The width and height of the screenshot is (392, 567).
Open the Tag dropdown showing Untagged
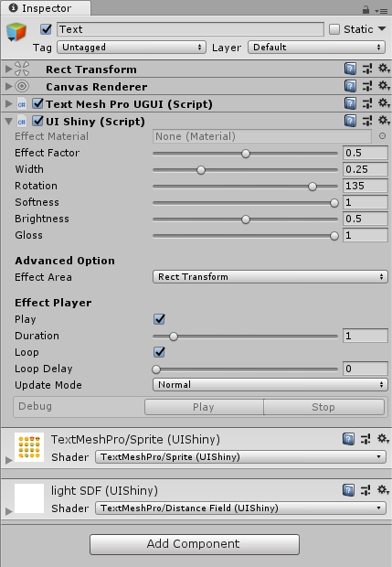(132, 48)
